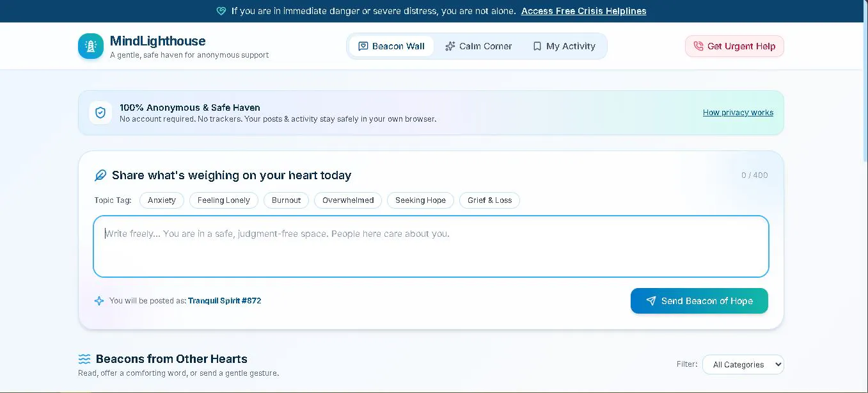Go to the My Activity tab
The width and height of the screenshot is (868, 393).
click(x=564, y=46)
